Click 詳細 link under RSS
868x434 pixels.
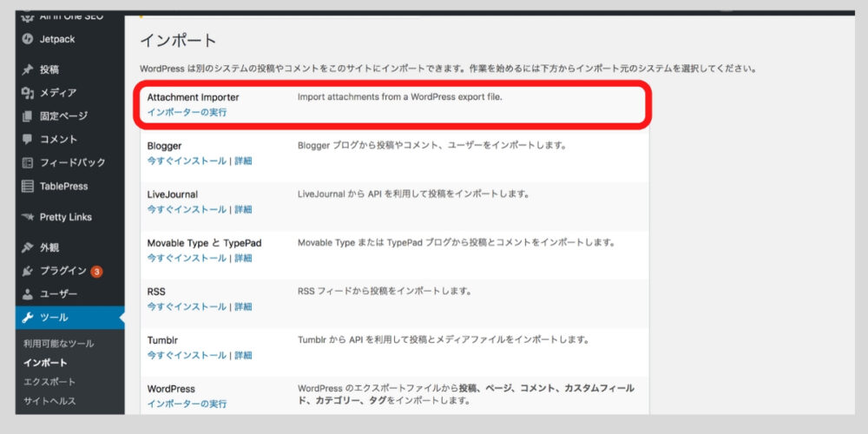[x=243, y=306]
